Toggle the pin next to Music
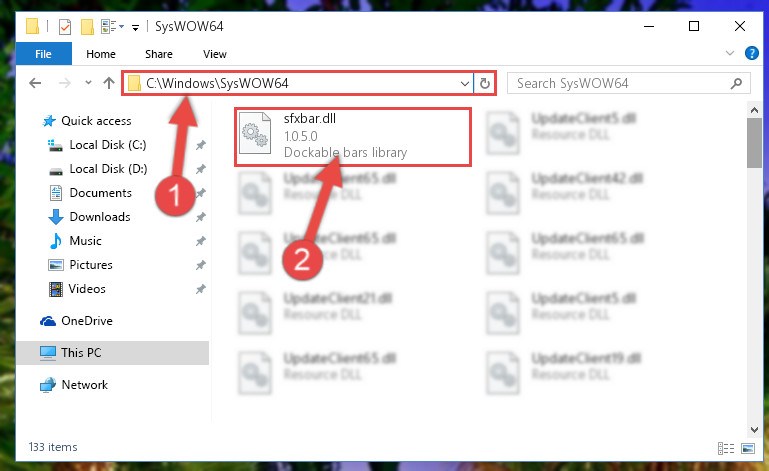Viewport: 769px width, 471px height. click(201, 241)
